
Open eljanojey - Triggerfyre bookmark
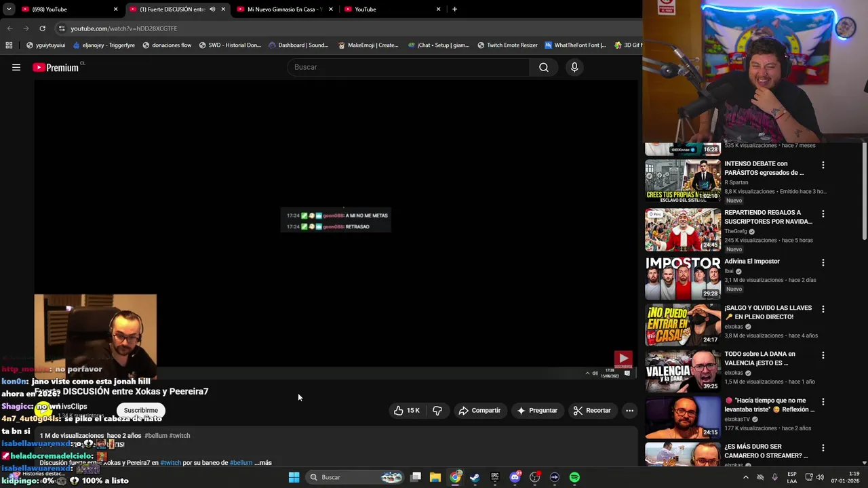click(x=104, y=45)
